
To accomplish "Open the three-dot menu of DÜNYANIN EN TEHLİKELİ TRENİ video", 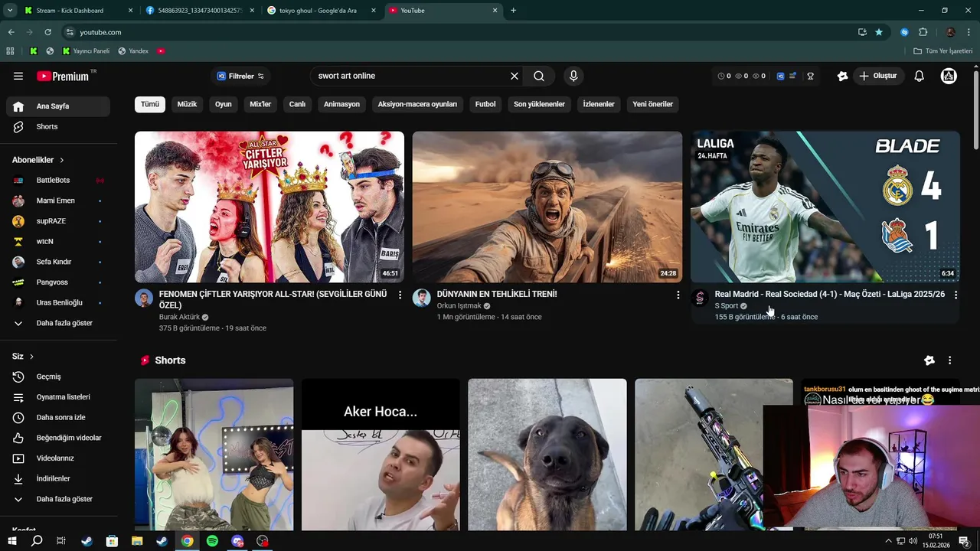I will pyautogui.click(x=678, y=295).
